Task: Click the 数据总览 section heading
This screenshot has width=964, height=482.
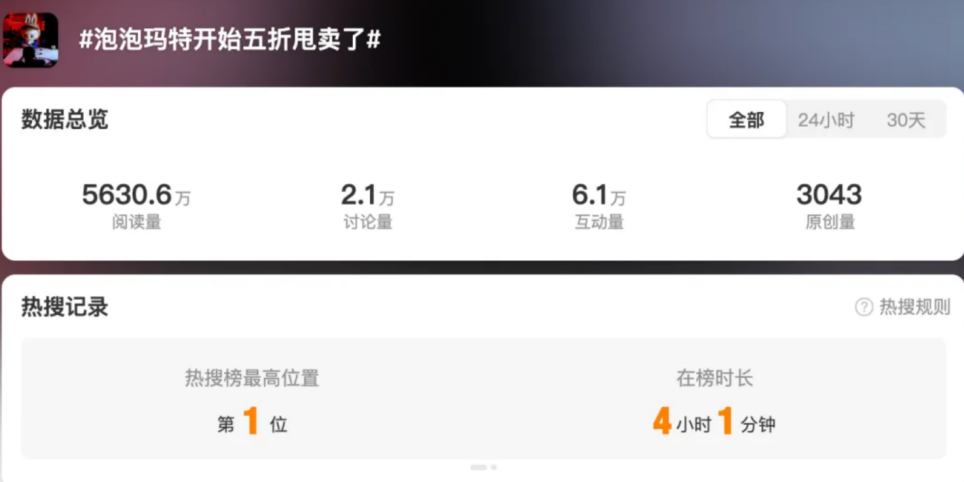Action: [65, 120]
